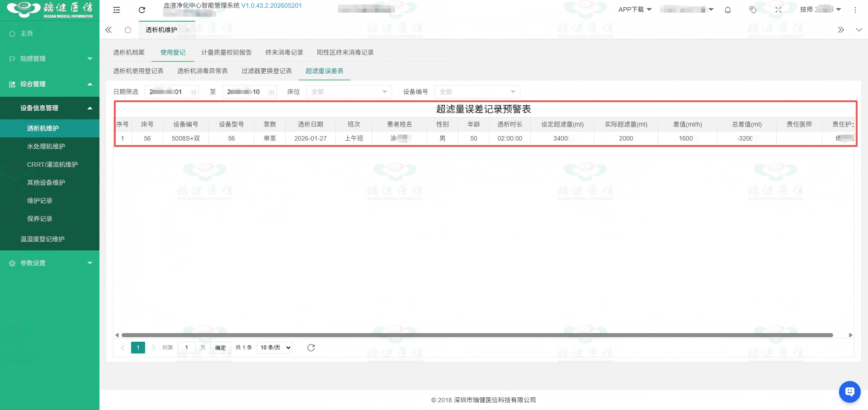The width and height of the screenshot is (868, 410).
Task: Click the horizontal table scrollbar
Action: [x=477, y=335]
